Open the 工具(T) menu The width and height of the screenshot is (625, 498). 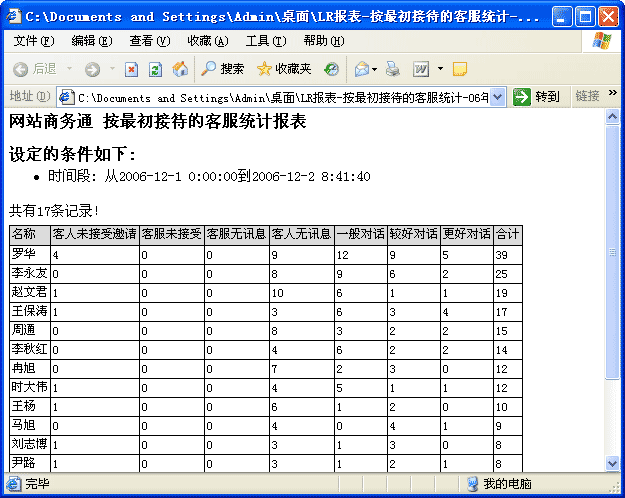click(x=265, y=41)
